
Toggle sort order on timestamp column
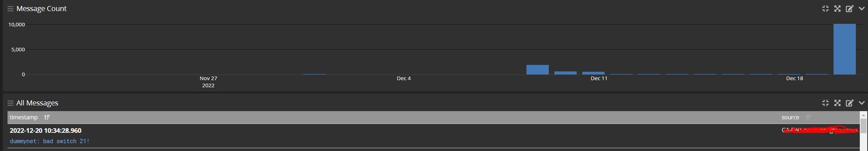coord(47,117)
